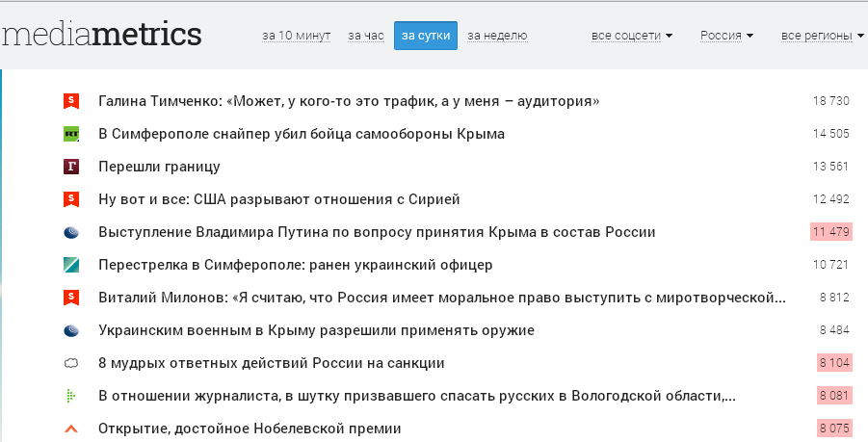Select the за неделю time period
Viewport: 868px width, 442px height.
497,36
